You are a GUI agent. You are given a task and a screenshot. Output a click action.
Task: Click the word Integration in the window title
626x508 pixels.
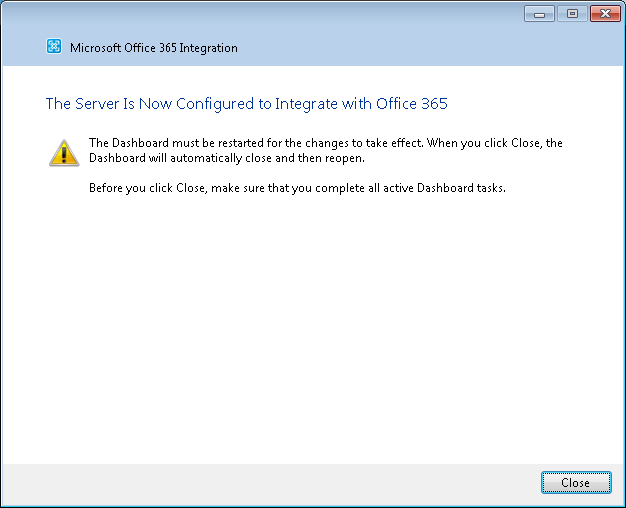click(208, 48)
